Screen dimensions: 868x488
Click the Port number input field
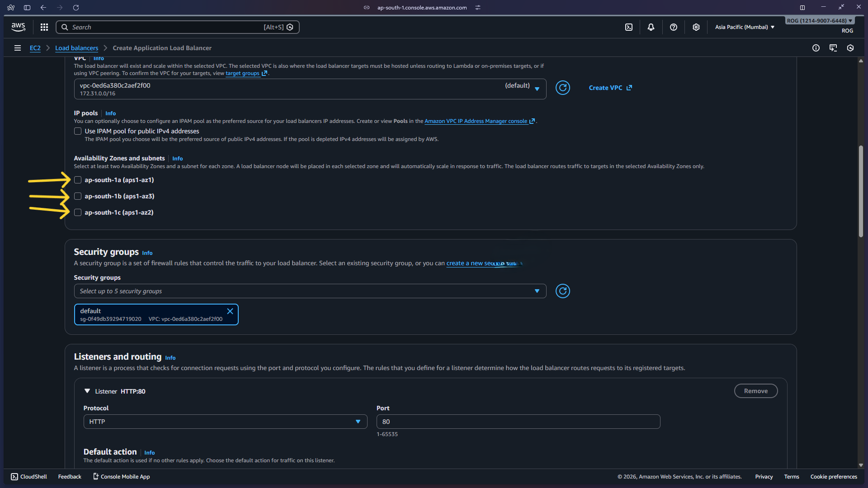pos(518,422)
